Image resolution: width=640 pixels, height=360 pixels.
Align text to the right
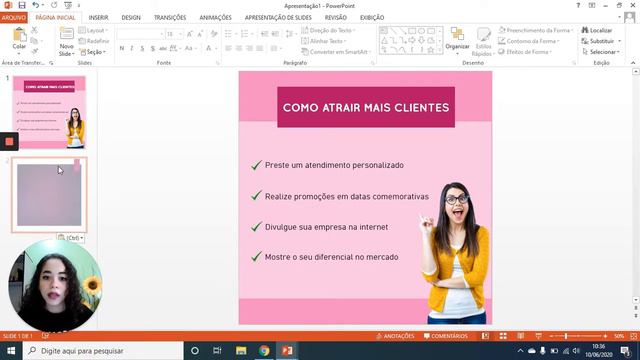coord(249,48)
